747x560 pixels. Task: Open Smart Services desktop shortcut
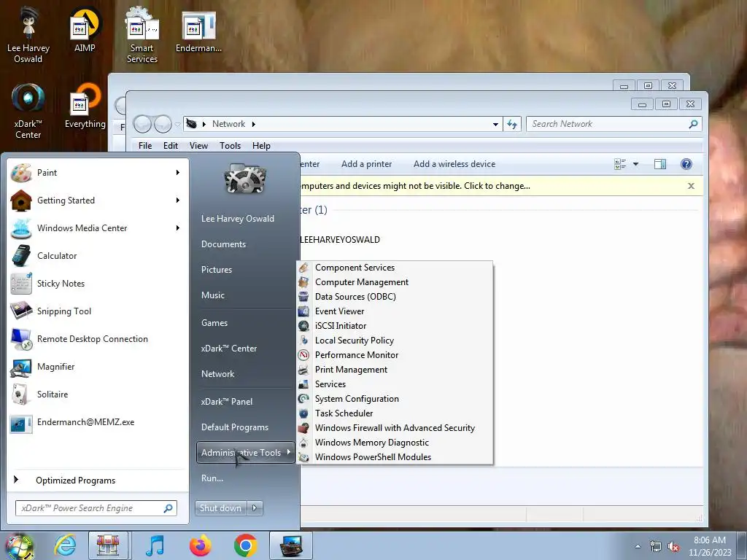[142, 36]
